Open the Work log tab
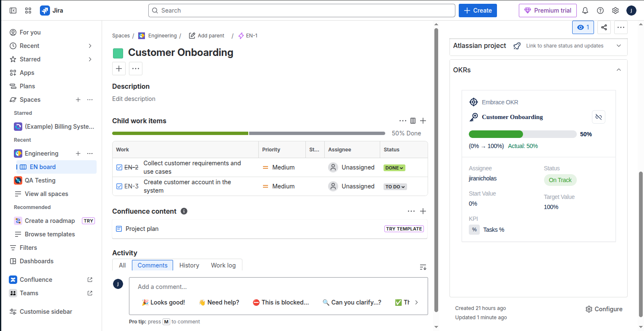The image size is (644, 331). point(223,265)
